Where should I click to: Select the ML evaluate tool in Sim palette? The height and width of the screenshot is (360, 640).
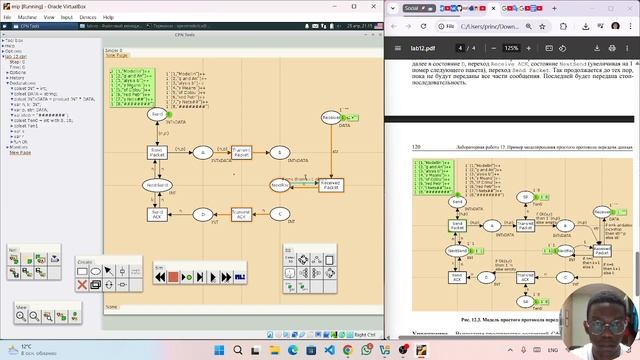click(x=240, y=277)
